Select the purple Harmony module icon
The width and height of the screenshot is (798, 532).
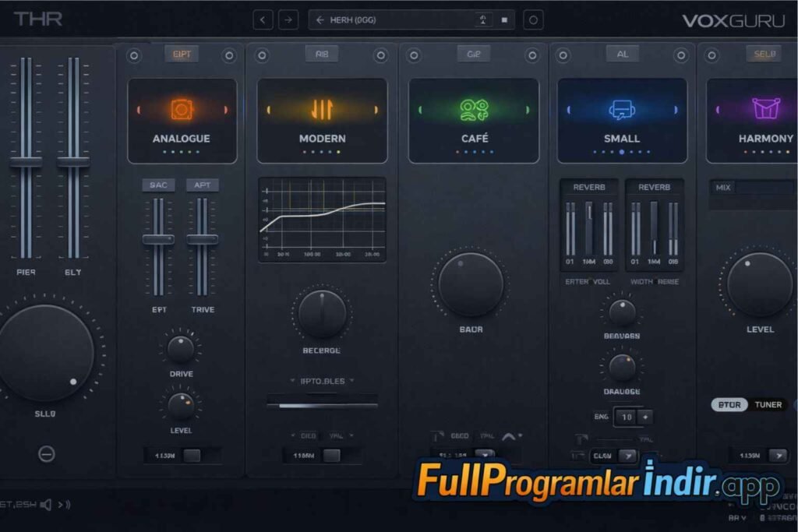click(765, 108)
